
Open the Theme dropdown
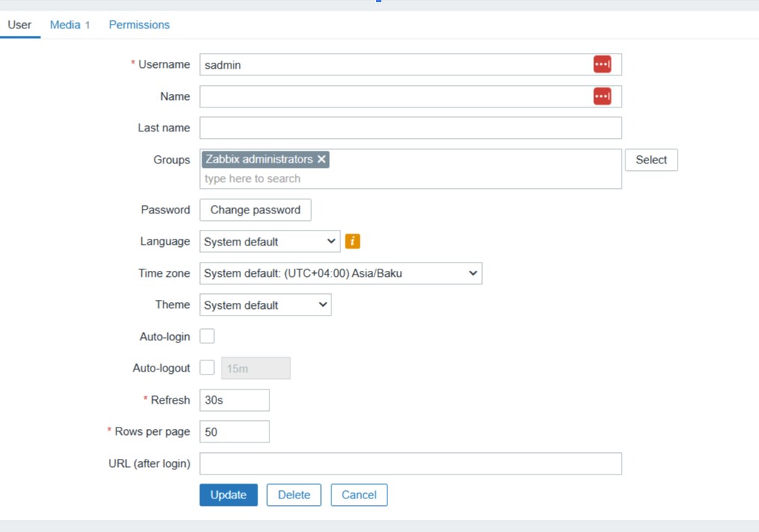[265, 305]
